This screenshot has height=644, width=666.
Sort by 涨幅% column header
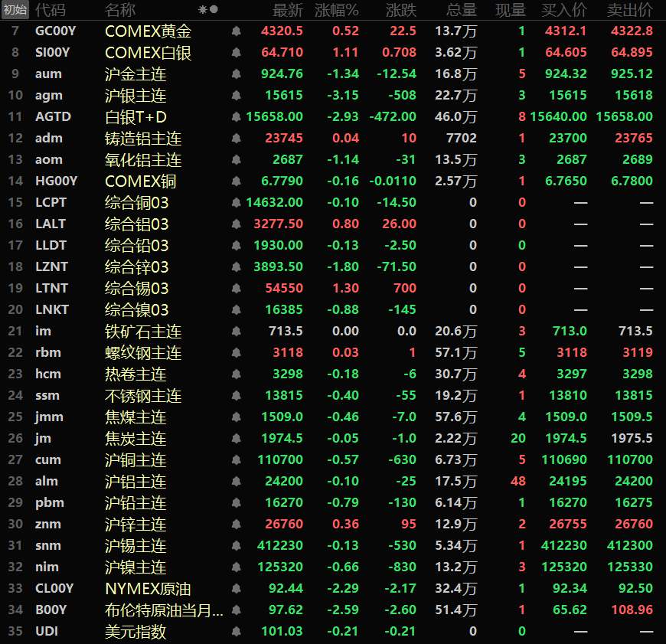336,10
